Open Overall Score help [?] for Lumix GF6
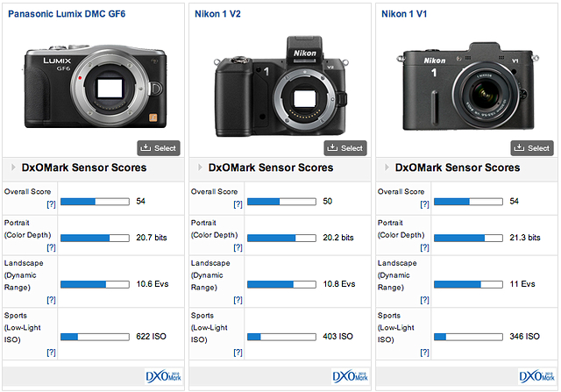The image size is (561, 392). point(51,204)
